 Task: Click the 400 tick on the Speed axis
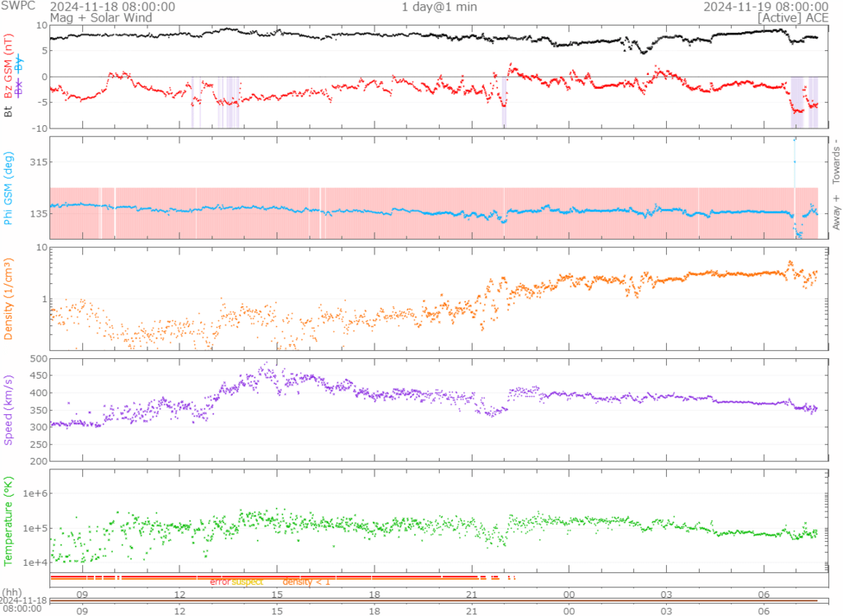point(40,393)
